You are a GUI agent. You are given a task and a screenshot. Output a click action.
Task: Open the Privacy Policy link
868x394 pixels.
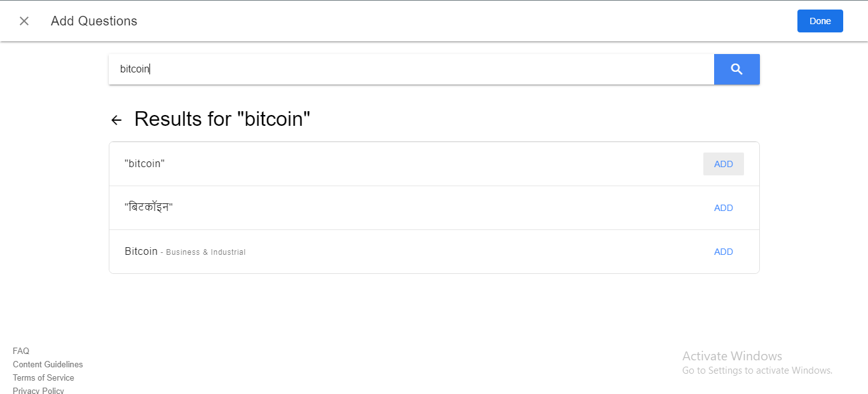[38, 390]
